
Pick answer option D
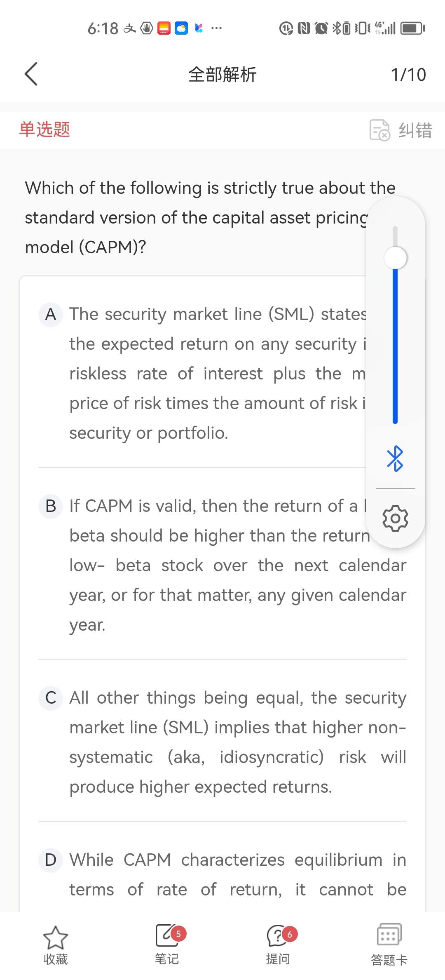[x=51, y=860]
